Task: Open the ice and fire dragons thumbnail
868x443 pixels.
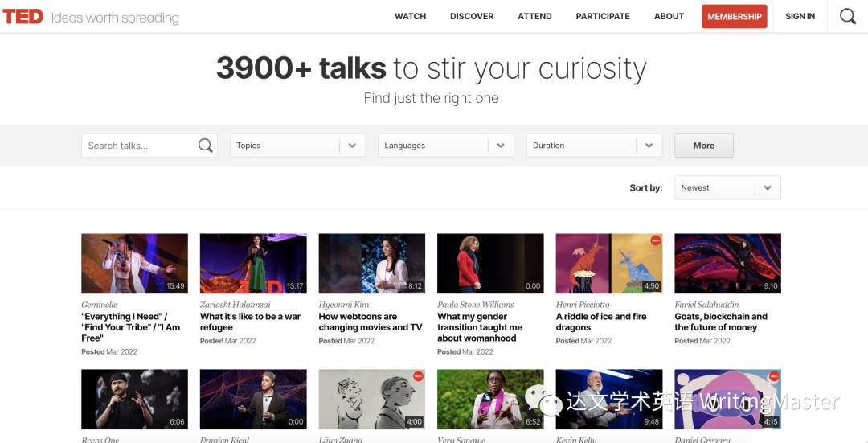Action: [609, 264]
